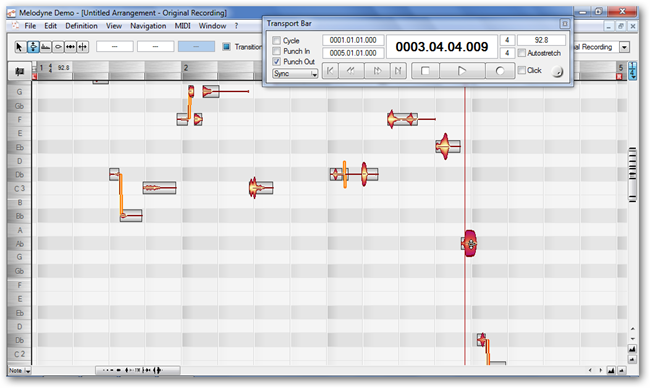Click the rewind button
The image size is (650, 388).
click(351, 71)
